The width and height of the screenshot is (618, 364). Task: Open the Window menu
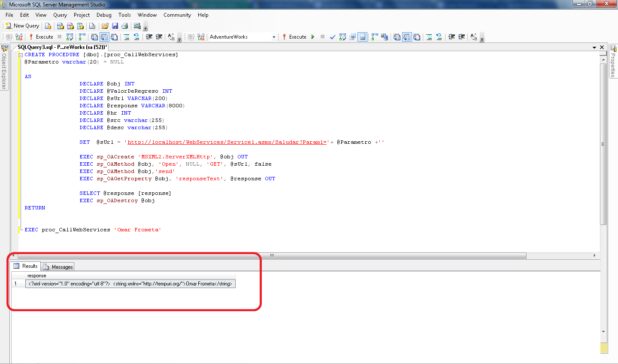[147, 15]
